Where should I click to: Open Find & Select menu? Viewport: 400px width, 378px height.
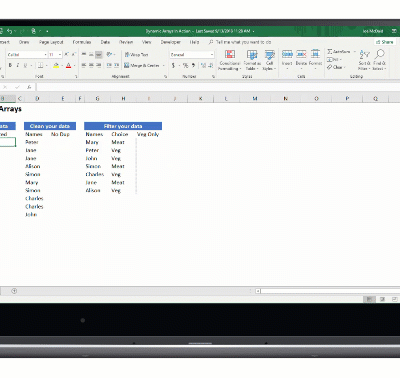380,60
